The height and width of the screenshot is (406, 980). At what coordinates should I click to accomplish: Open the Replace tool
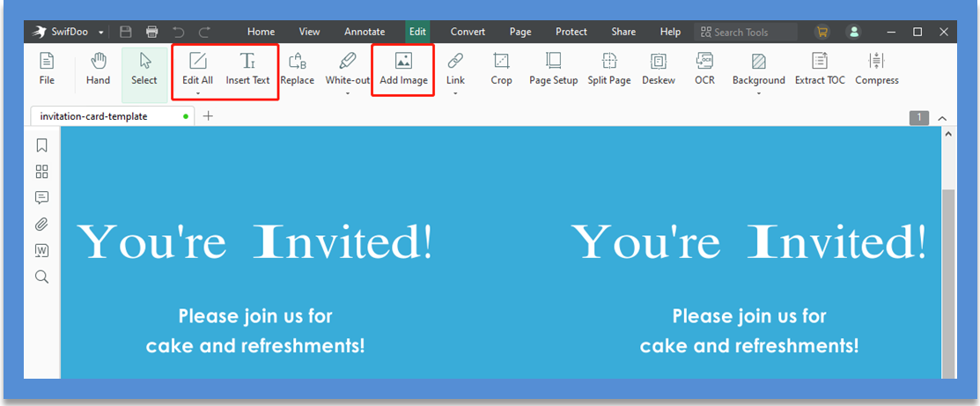pyautogui.click(x=298, y=69)
